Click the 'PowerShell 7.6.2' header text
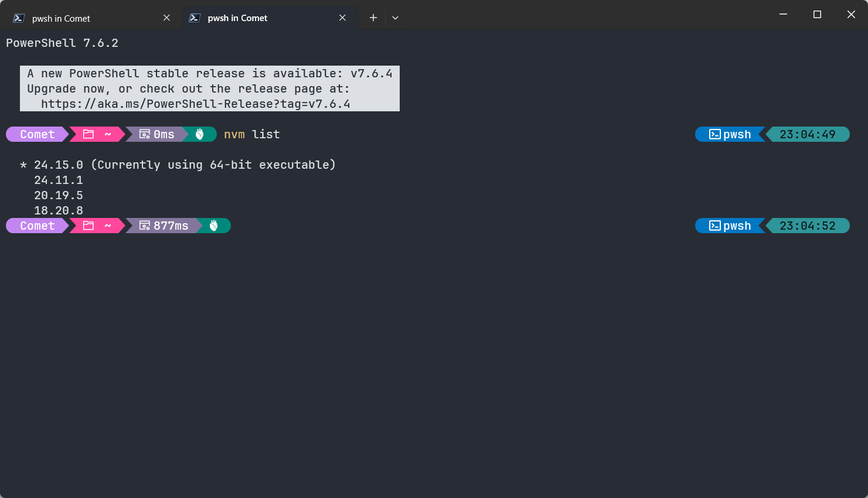 (x=62, y=43)
